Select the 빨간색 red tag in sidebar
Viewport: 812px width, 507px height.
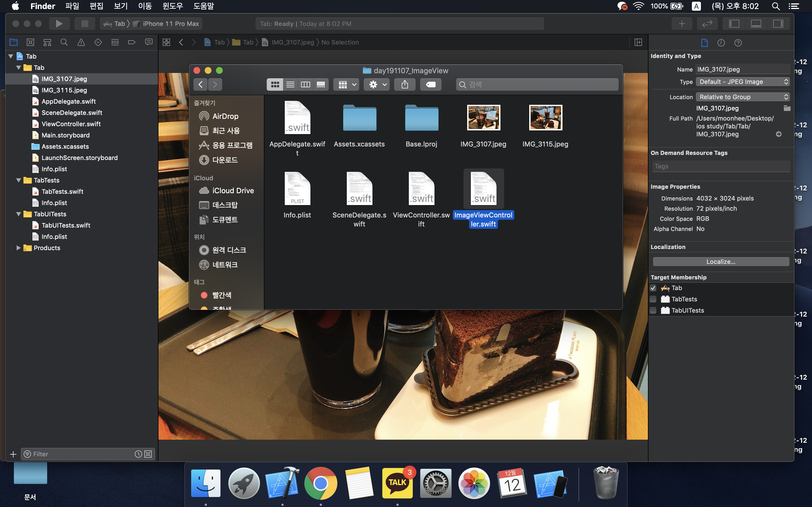[x=221, y=295]
